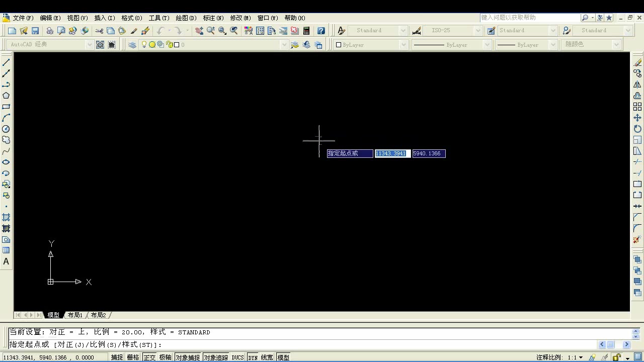Click the command line horizontal scroll right arrow
Viewport: 644px width, 362px height.
[x=626, y=344]
